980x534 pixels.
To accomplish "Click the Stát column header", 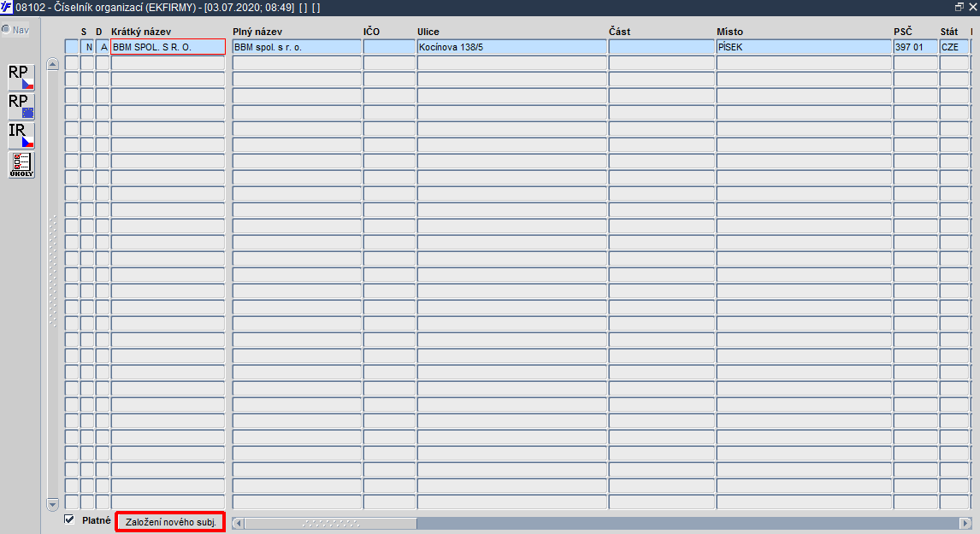I will click(x=948, y=32).
